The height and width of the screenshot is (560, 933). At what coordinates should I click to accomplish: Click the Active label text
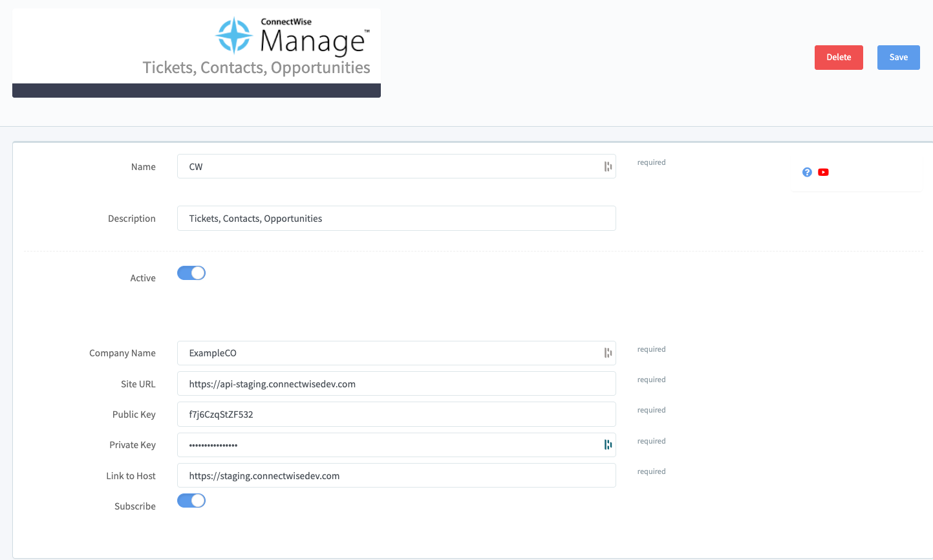click(x=143, y=278)
